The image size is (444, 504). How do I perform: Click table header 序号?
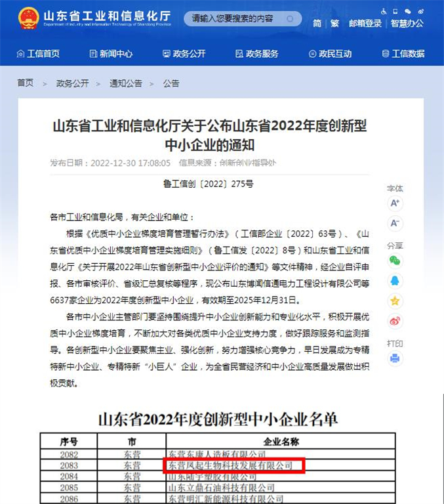69,442
